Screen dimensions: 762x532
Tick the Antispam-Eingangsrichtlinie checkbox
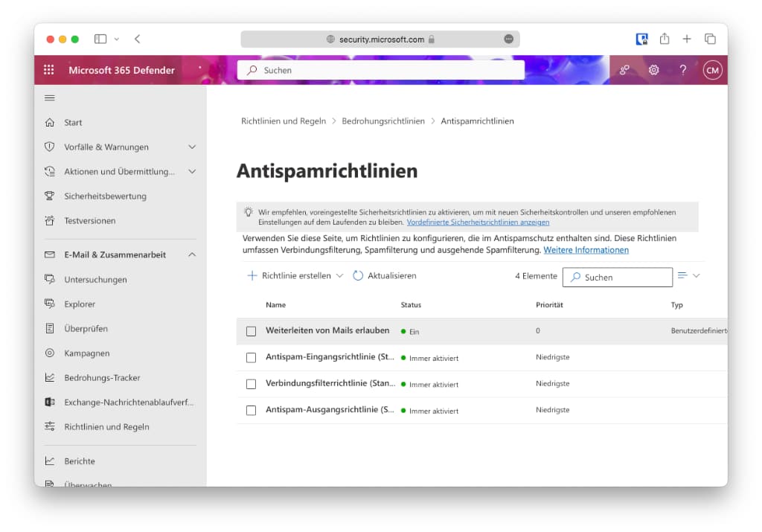click(x=251, y=358)
